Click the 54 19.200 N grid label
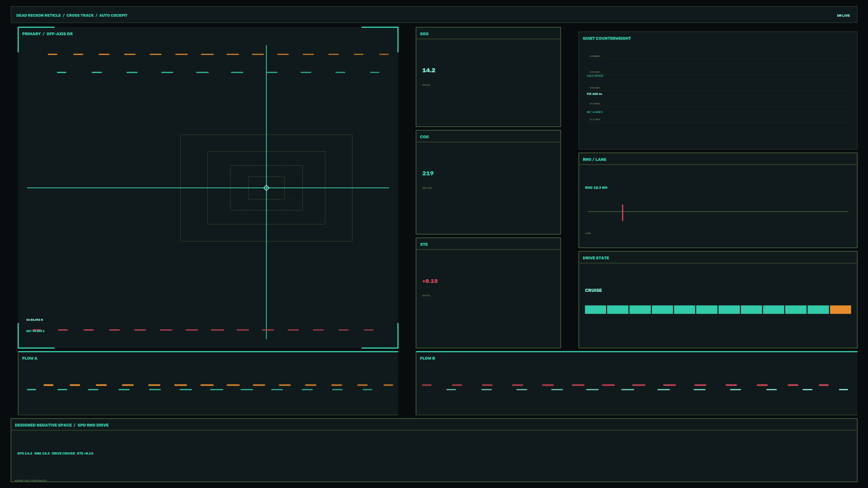Screen dimensions: 868x488 [x=595, y=120]
